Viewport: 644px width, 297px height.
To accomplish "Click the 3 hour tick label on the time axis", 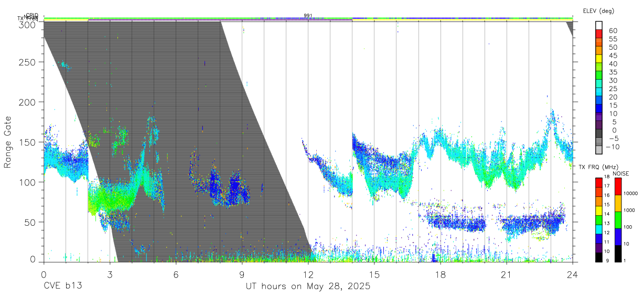I will 110,274.
